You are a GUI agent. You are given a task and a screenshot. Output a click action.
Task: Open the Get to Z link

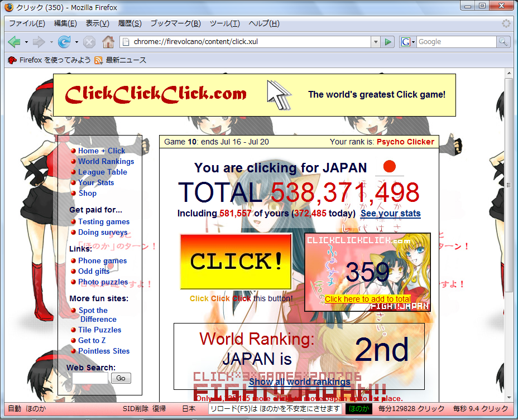92,340
